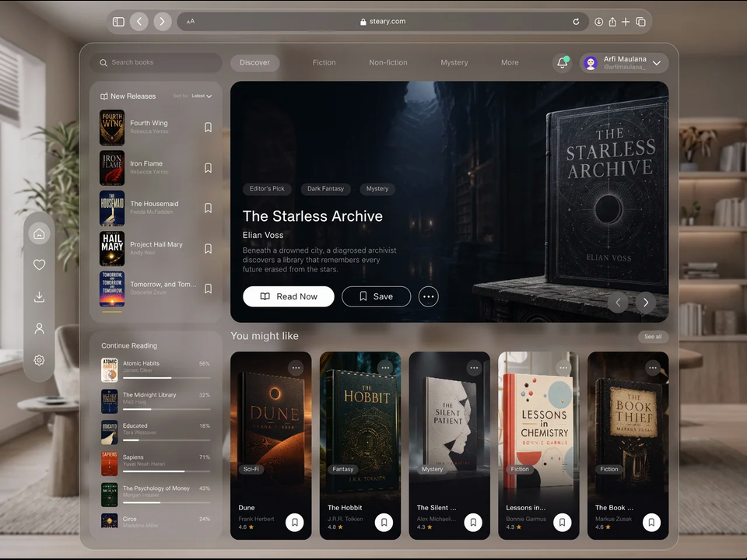Toggle bookmark on The Silent Patient card
747x560 pixels.
pos(473,522)
